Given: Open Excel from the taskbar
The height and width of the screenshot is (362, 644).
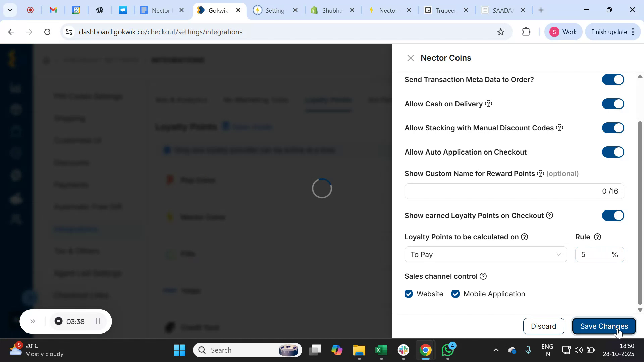Looking at the screenshot, I should point(381,350).
